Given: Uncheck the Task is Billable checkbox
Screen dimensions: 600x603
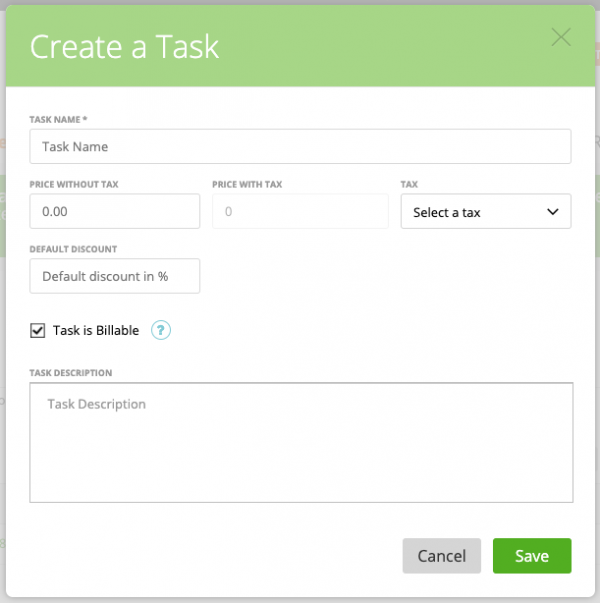Looking at the screenshot, I should click(37, 330).
